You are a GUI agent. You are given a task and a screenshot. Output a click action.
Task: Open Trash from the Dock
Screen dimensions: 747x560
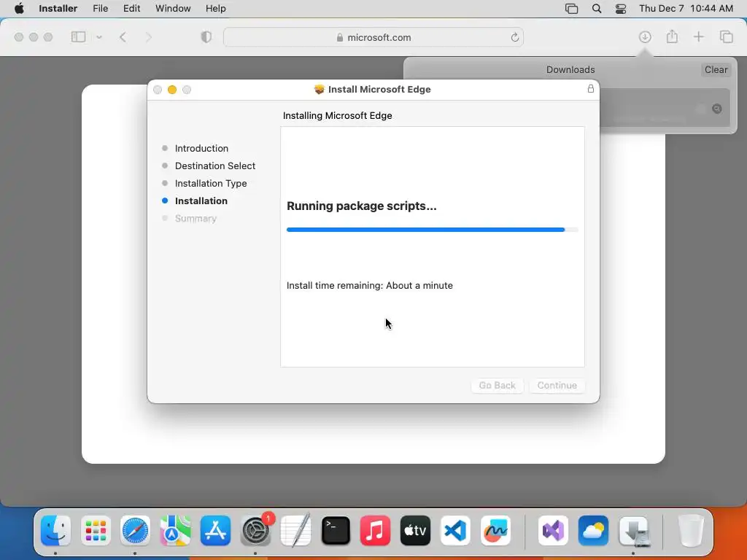pyautogui.click(x=691, y=531)
